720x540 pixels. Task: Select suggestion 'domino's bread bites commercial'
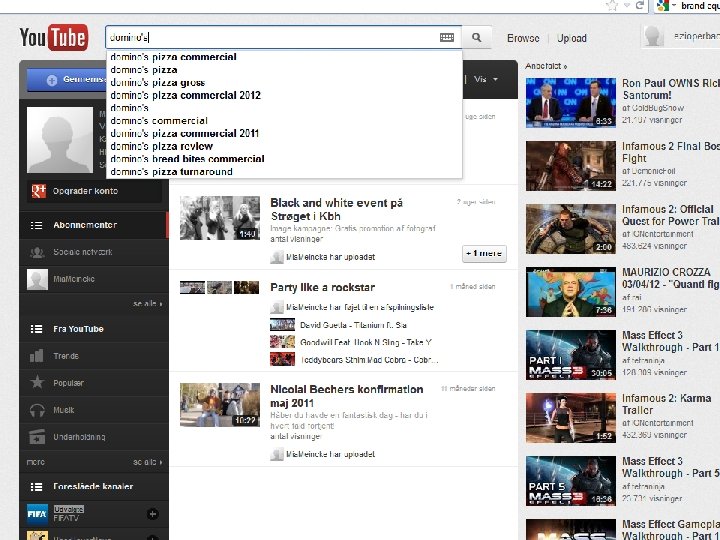(x=284, y=159)
